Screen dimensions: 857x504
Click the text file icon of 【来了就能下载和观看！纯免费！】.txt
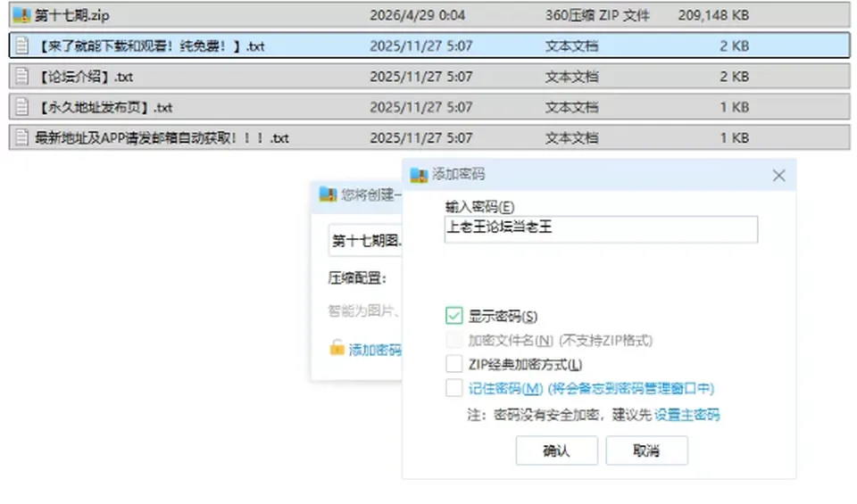pyautogui.click(x=21, y=45)
